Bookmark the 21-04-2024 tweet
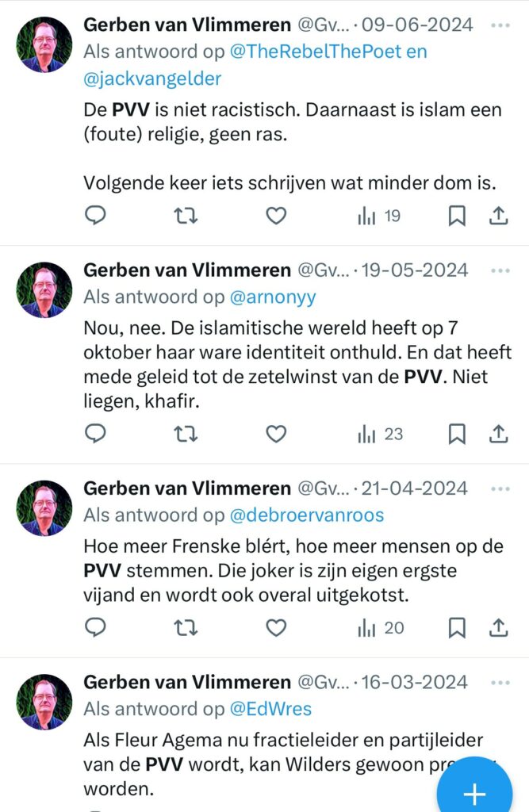Image resolution: width=529 pixels, height=812 pixels. tap(457, 628)
